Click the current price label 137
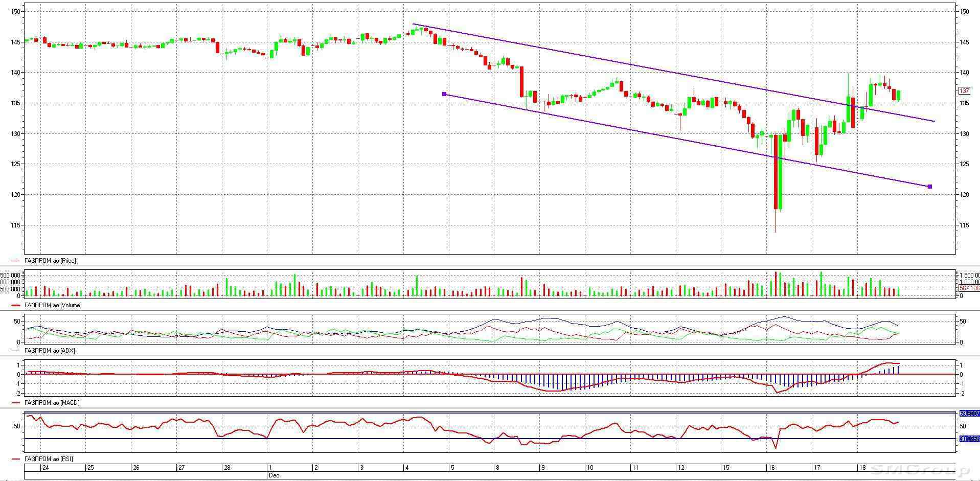Image resolution: width=980 pixels, height=481 pixels. pos(964,91)
